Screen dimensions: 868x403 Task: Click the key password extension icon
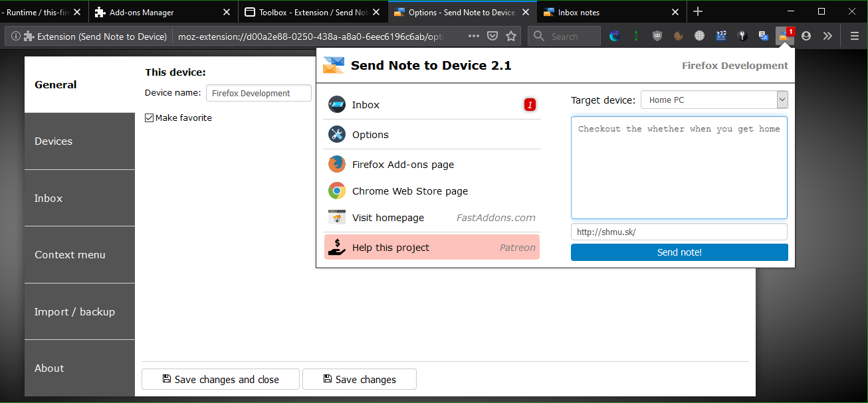tap(742, 36)
